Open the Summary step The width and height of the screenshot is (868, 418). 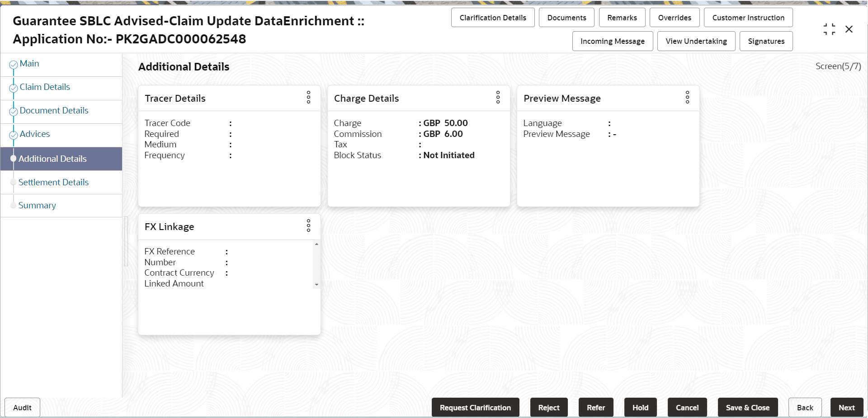[x=37, y=206]
